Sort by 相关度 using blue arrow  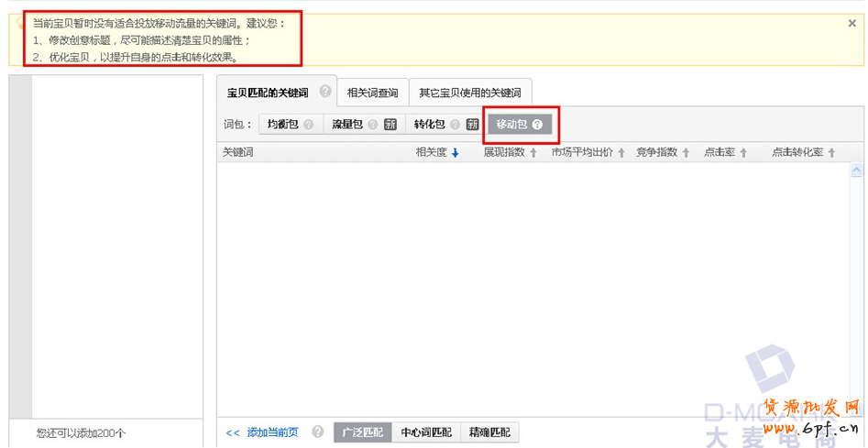click(x=455, y=153)
